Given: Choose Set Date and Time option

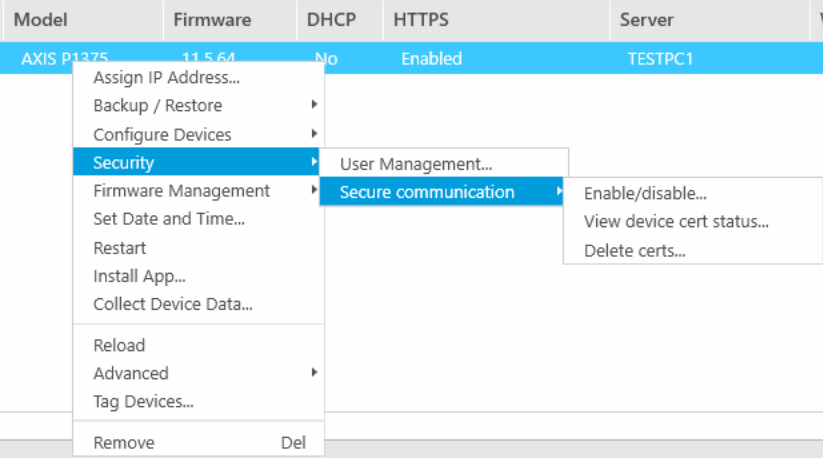Looking at the screenshot, I should 168,219.
